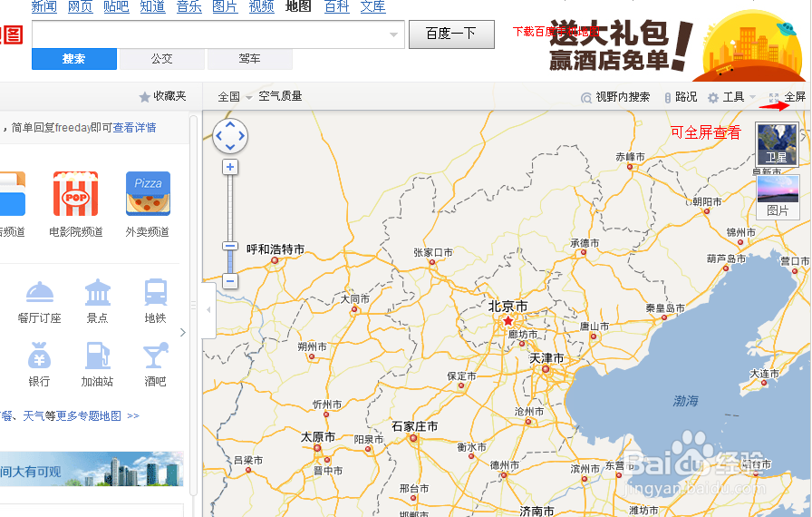
Task: Select the 加油站 gas pump icon
Action: [x=97, y=356]
